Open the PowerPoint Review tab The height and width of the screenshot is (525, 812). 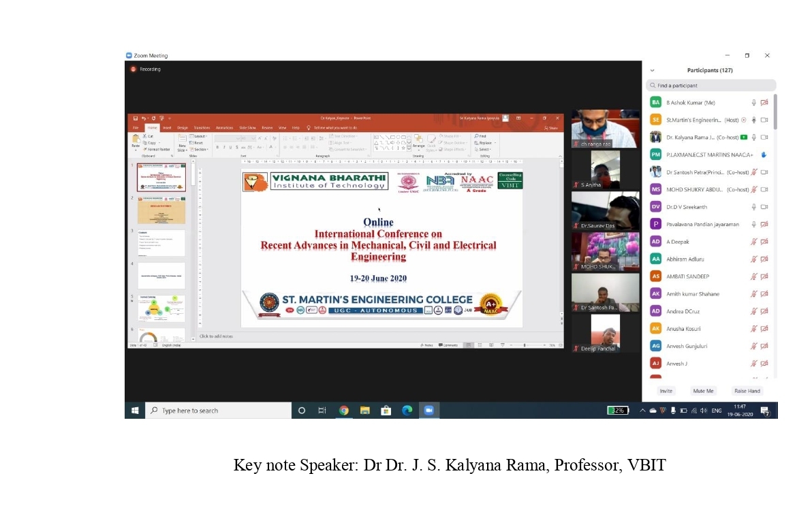click(267, 128)
